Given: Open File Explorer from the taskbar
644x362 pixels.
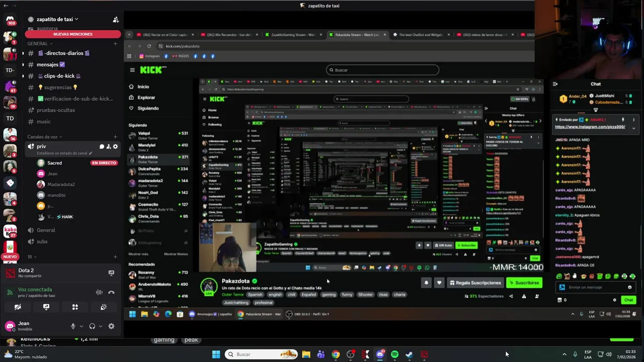Looking at the screenshot, I should [306, 354].
